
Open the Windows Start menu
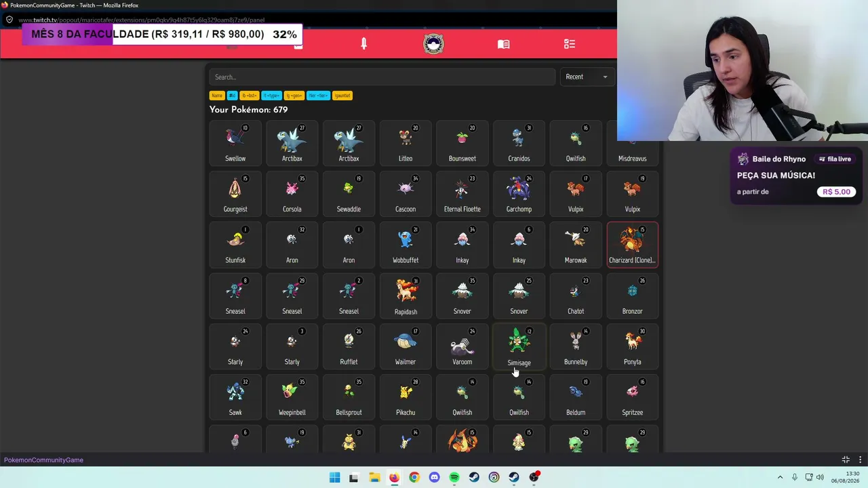[334, 477]
